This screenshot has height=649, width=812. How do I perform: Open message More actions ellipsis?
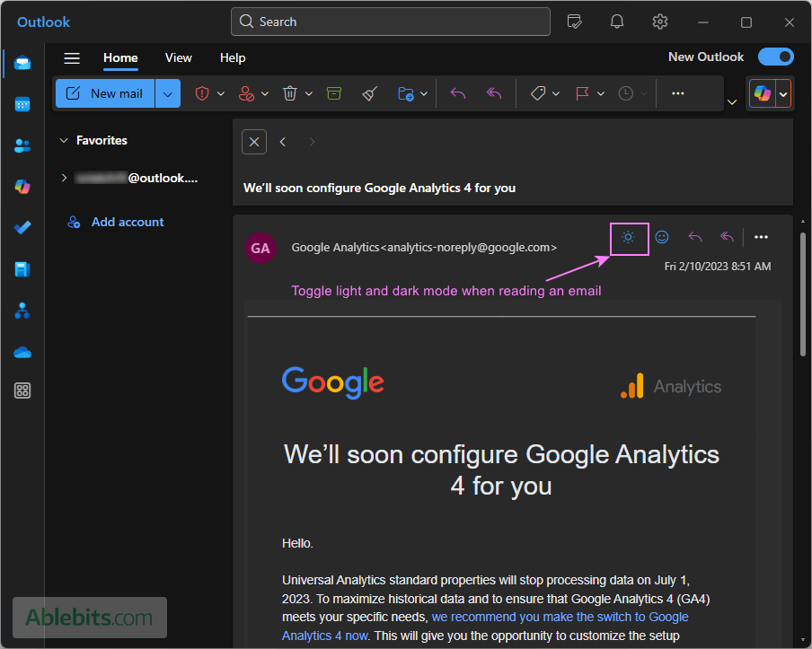point(762,237)
